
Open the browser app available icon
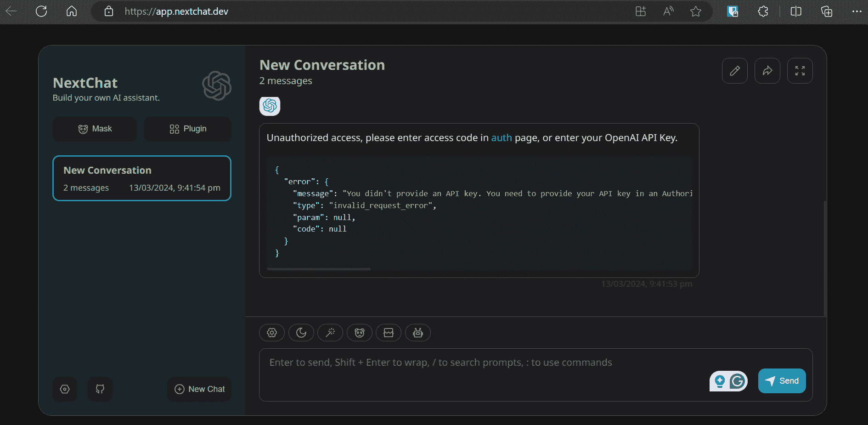[x=641, y=11]
